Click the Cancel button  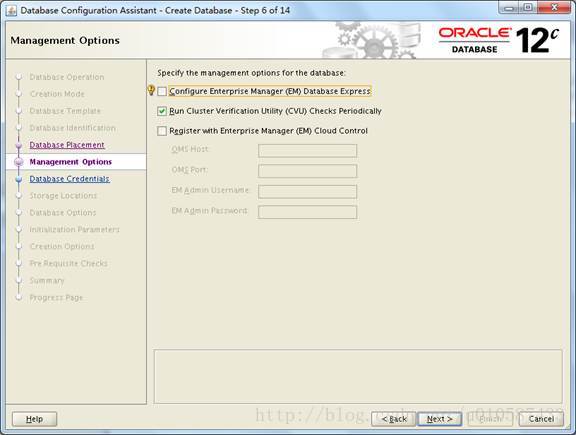pyautogui.click(x=541, y=419)
